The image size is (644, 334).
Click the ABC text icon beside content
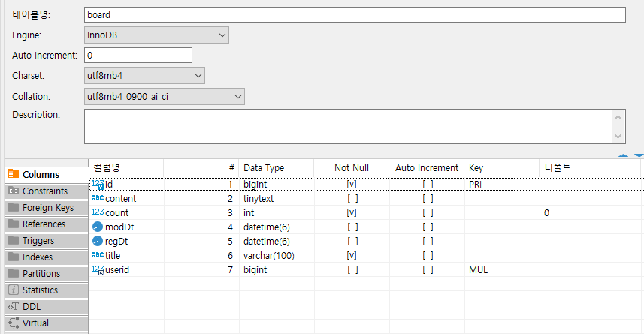[98, 198]
